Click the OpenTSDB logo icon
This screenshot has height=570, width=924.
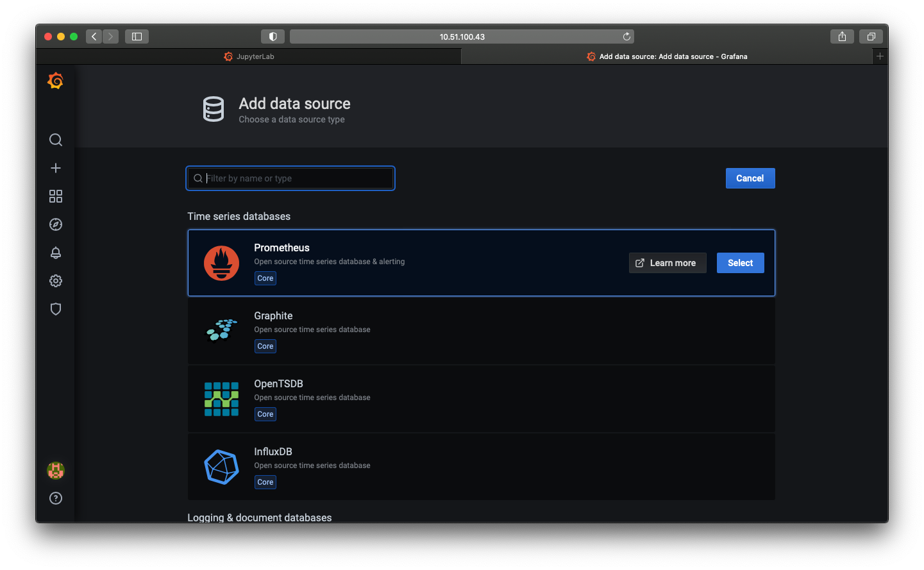pos(221,399)
